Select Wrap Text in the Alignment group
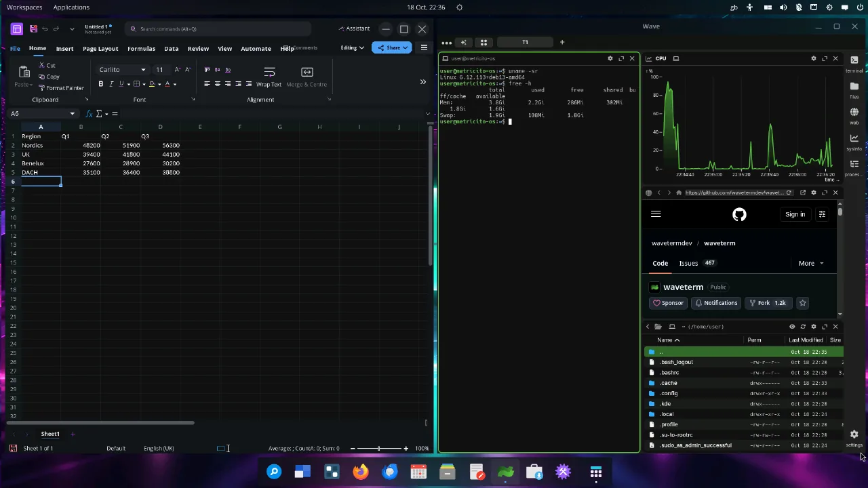This screenshot has width=868, height=488. pos(269,77)
